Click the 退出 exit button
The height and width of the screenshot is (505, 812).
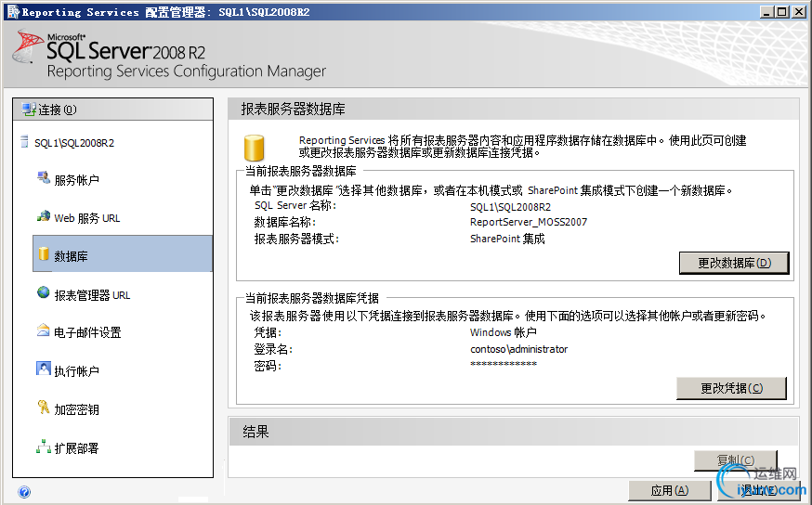click(758, 490)
